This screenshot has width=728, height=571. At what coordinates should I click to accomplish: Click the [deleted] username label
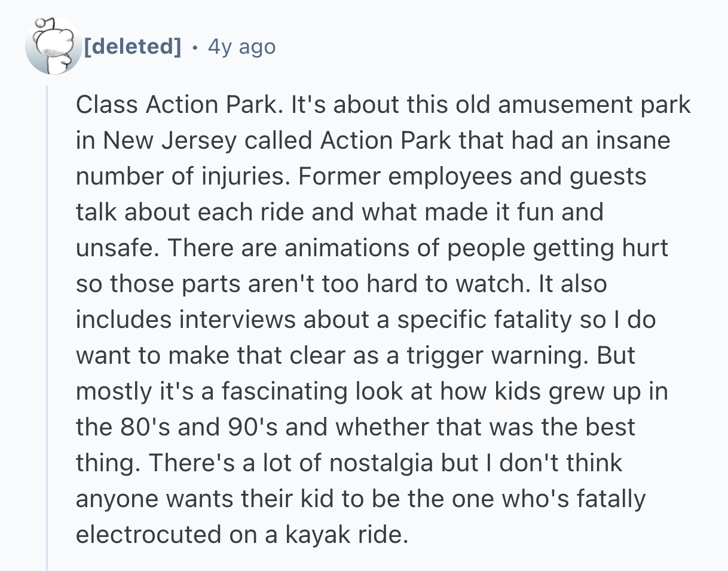(131, 46)
